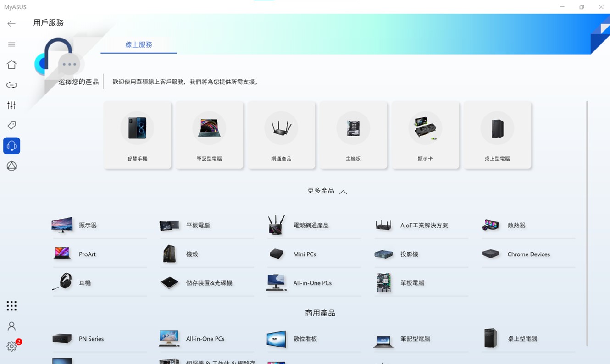Select the AIoT工業解決方案 icon
This screenshot has width=610, height=364.
pos(383,225)
